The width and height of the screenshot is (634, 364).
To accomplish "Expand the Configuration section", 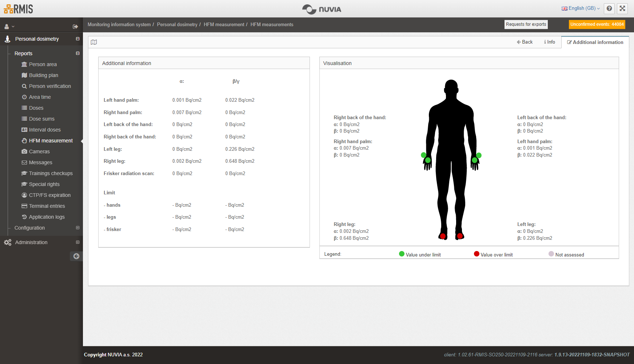I will coord(77,228).
